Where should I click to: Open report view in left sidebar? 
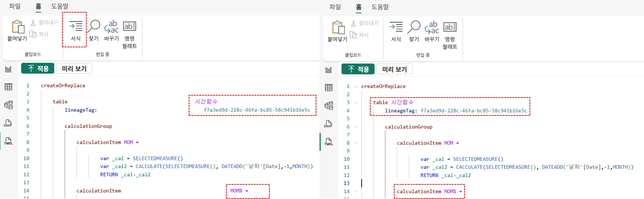[8, 69]
